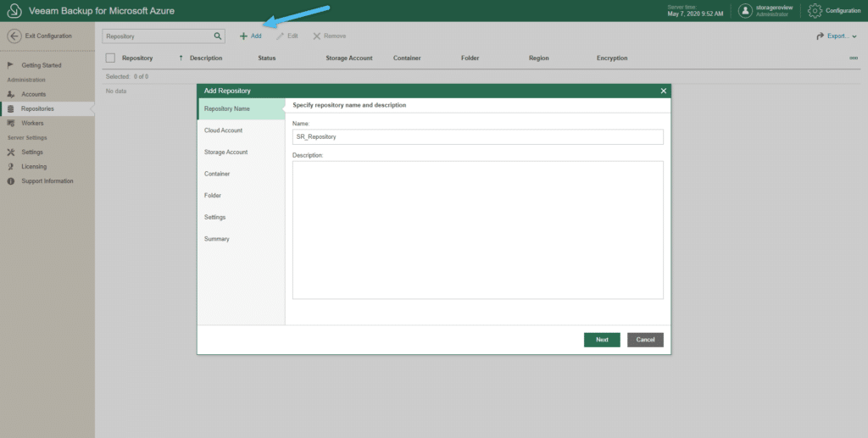868x438 pixels.
Task: Click the Workers sidebar icon
Action: pos(10,124)
